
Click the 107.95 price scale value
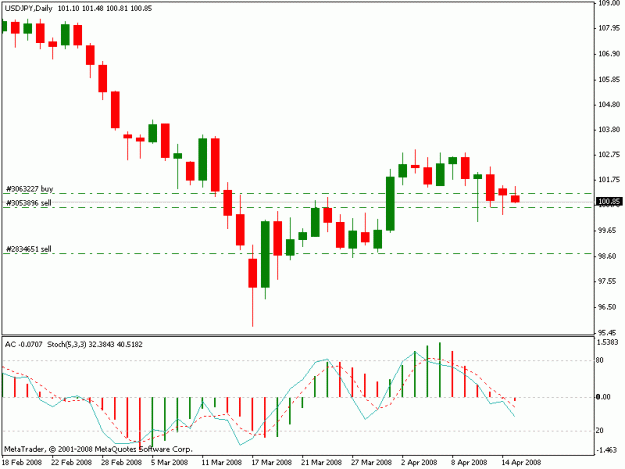tap(609, 28)
